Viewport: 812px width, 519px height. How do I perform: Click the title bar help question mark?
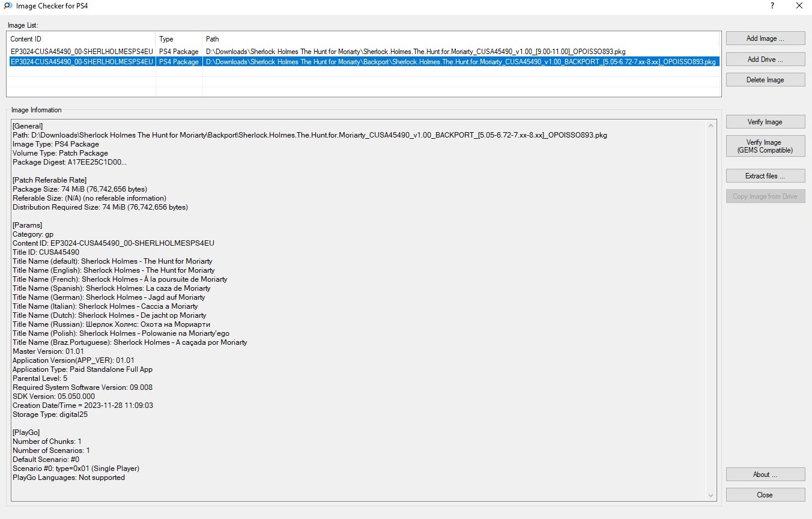point(772,5)
